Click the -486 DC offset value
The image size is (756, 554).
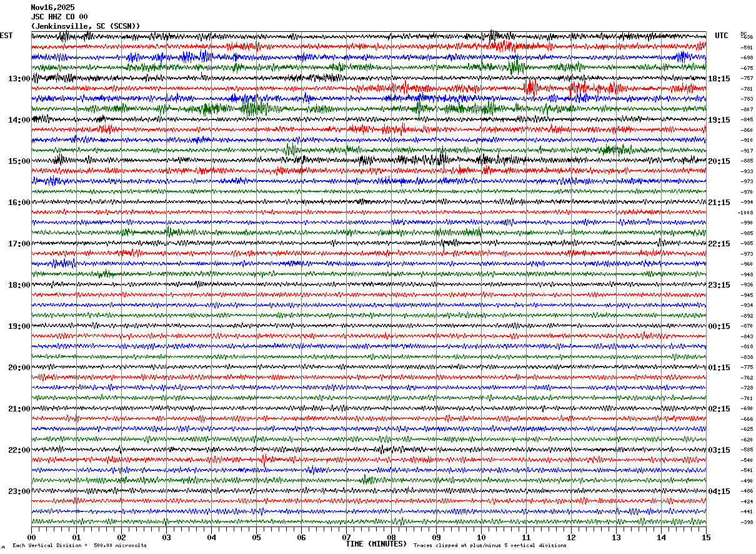747,491
